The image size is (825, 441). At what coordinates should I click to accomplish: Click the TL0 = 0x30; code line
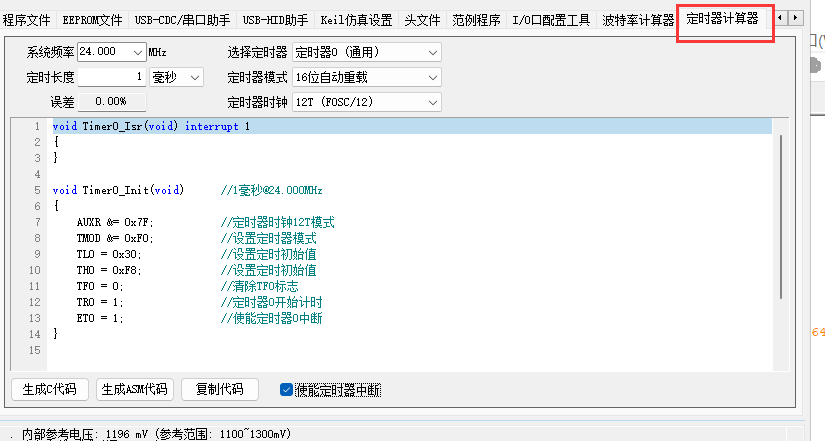109,254
